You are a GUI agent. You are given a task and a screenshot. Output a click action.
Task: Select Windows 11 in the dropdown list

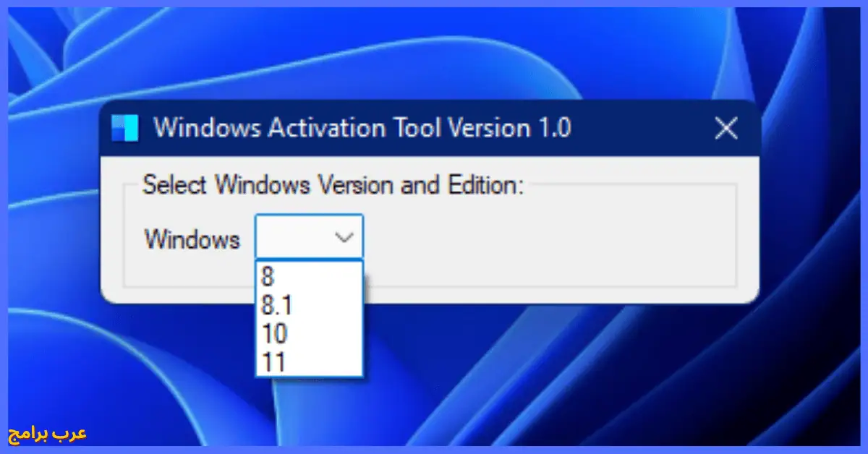pyautogui.click(x=310, y=362)
